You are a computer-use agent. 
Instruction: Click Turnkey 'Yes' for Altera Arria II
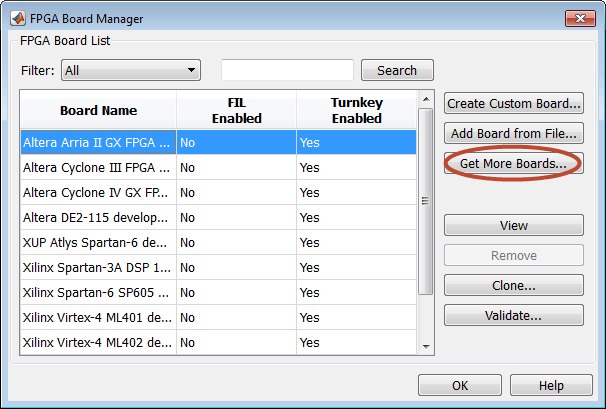point(357,142)
